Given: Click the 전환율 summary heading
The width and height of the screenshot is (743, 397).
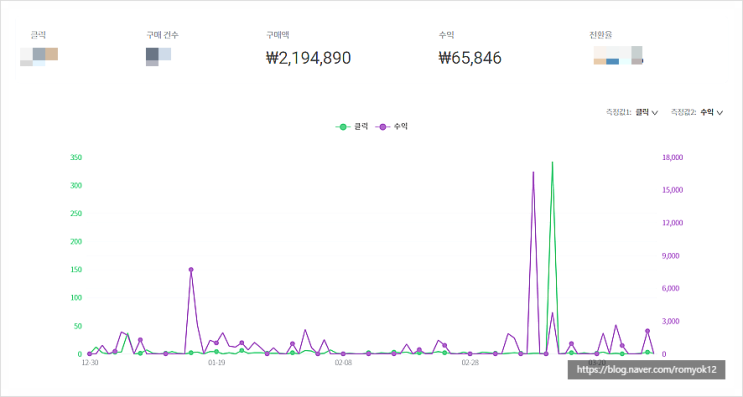Looking at the screenshot, I should click(x=601, y=35).
